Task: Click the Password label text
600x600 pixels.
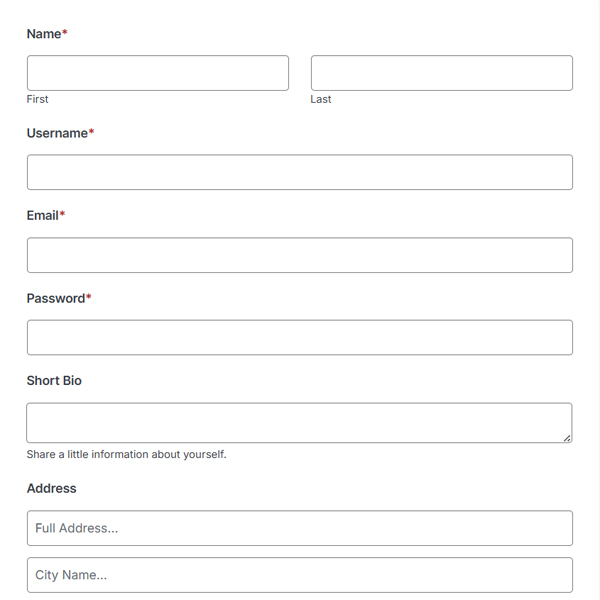Action: (x=56, y=298)
